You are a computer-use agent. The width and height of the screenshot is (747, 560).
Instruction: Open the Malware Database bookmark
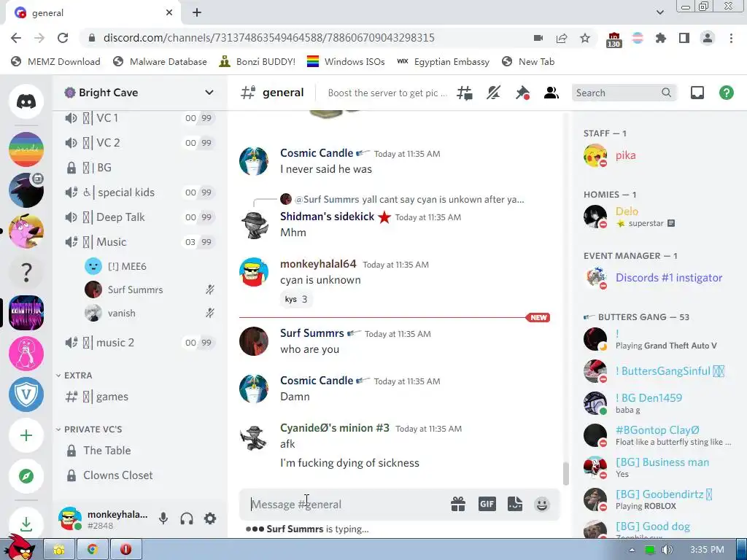point(160,61)
